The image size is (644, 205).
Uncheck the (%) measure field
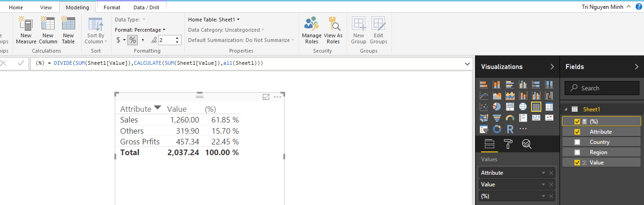tap(577, 122)
